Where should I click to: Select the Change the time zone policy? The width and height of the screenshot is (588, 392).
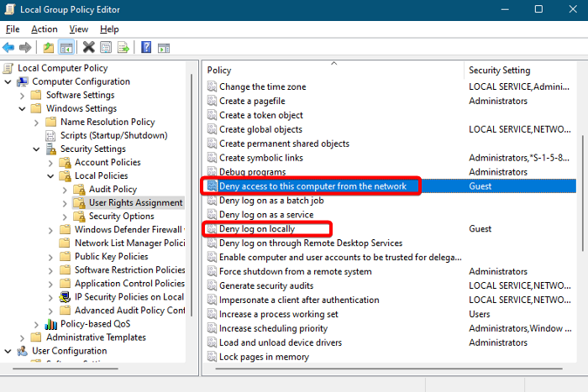(x=262, y=87)
